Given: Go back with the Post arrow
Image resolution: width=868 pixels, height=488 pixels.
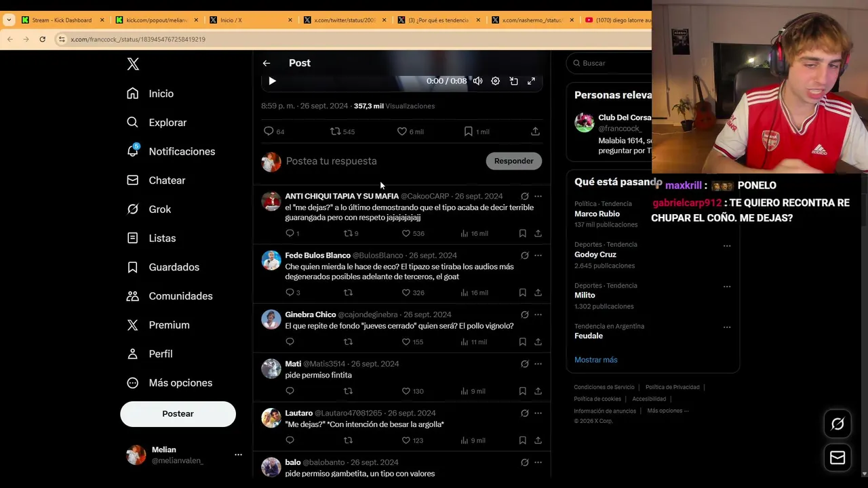Looking at the screenshot, I should point(267,63).
